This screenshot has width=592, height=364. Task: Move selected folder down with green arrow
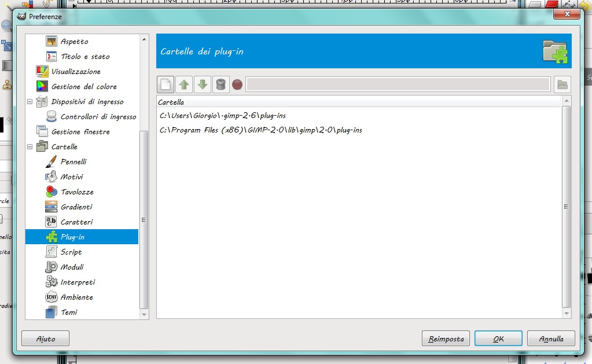[203, 84]
